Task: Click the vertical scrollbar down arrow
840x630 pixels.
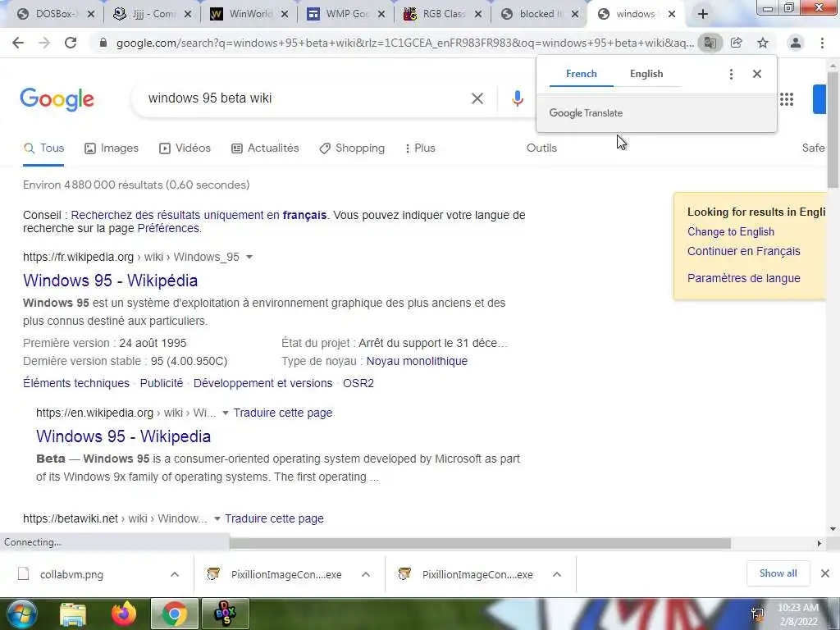Action: point(833,529)
